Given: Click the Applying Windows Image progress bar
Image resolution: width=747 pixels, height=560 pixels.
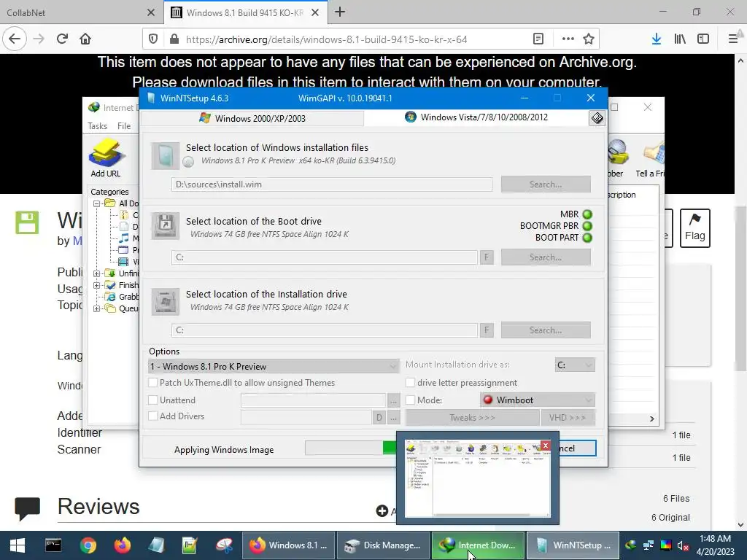Looking at the screenshot, I should pyautogui.click(x=351, y=448).
